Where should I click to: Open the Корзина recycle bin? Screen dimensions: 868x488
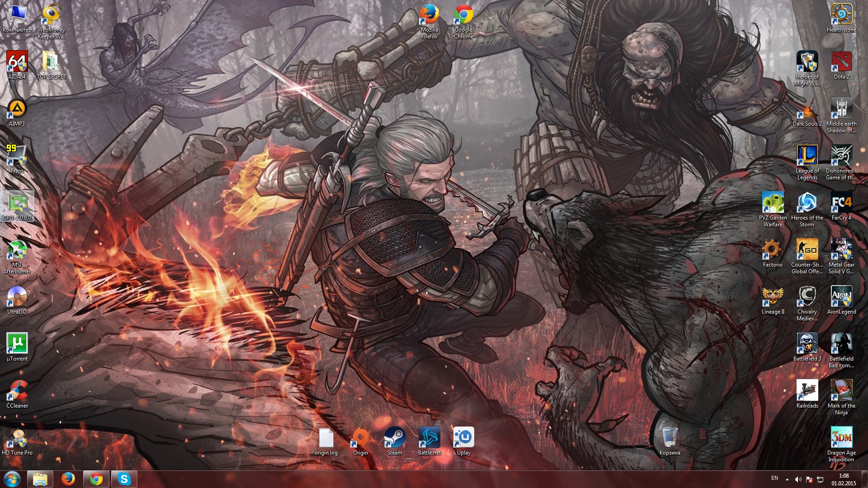click(670, 441)
